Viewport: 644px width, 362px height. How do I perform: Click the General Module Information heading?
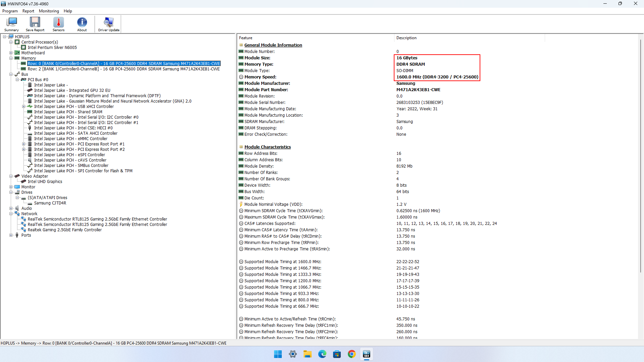(x=273, y=45)
